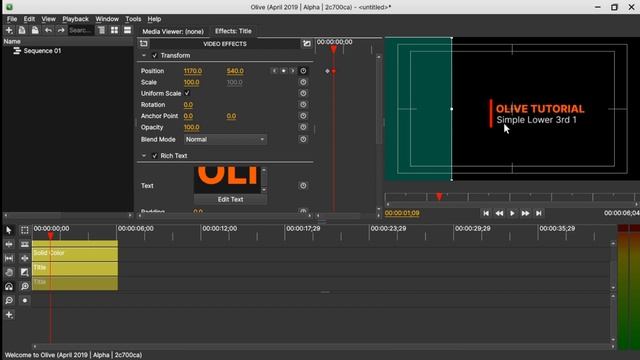This screenshot has width=640, height=360.
Task: Click the Position X value 1170.0
Action: [x=193, y=71]
